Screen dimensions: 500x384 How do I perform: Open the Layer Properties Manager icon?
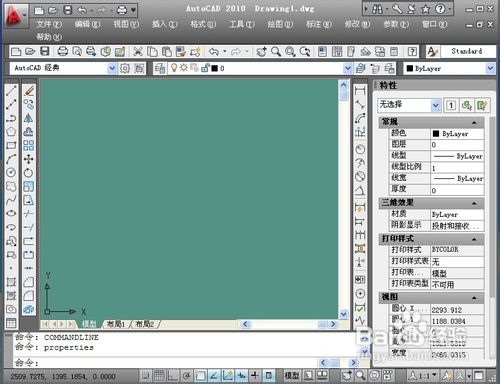[x=160, y=68]
